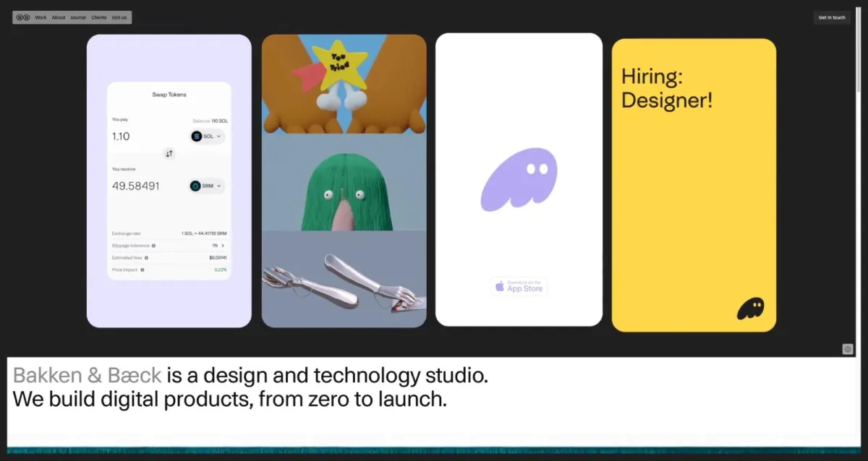
Task: Click the info icon beside Price impact
Action: pyautogui.click(x=142, y=270)
